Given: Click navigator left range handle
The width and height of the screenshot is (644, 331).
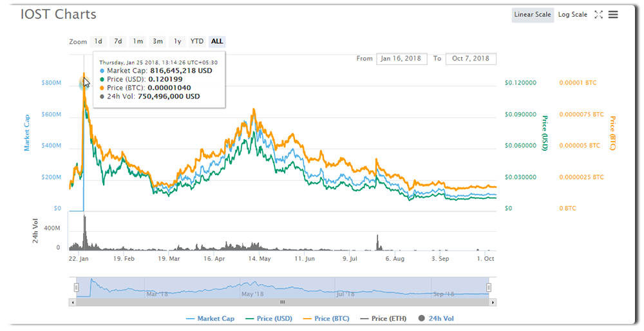Looking at the screenshot, I should tap(77, 287).
